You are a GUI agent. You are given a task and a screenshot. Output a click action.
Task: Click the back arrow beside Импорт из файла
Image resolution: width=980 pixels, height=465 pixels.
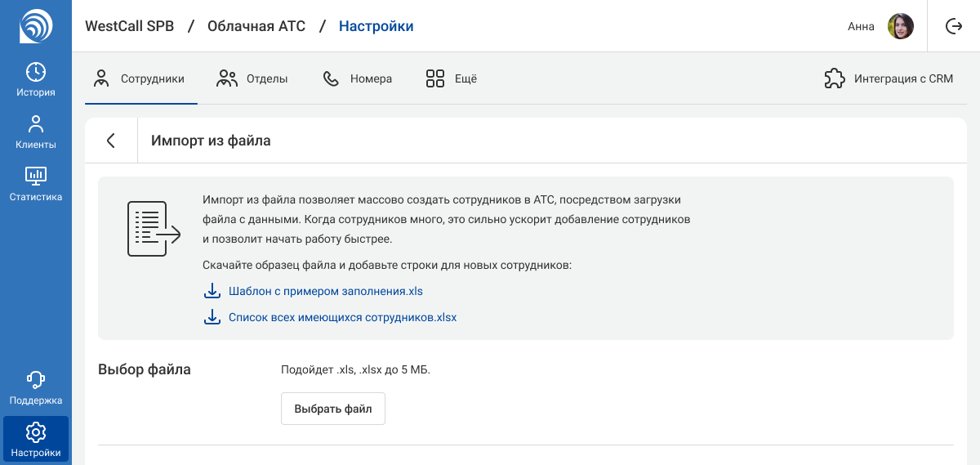tap(111, 141)
